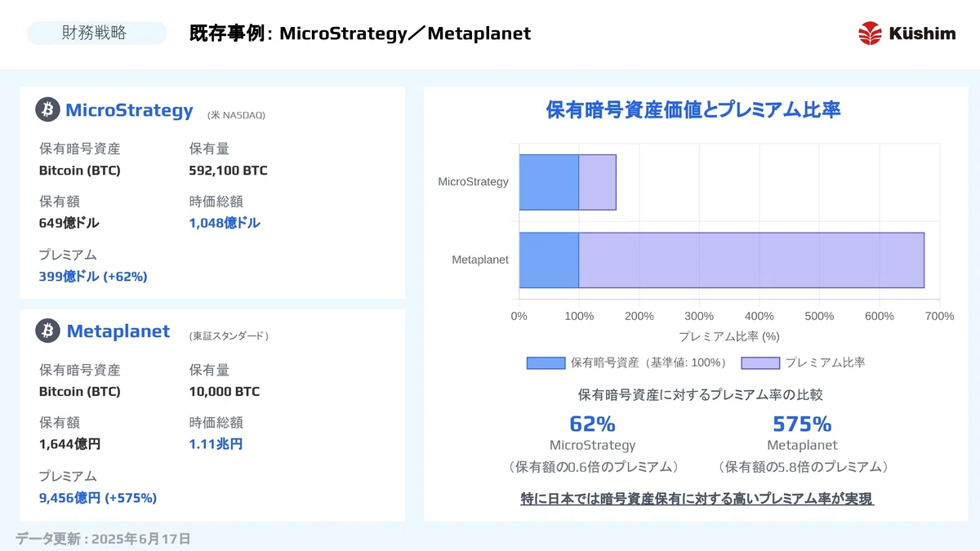The width and height of the screenshot is (980, 551).
Task: Click the Kushim logo emblem
Action: [870, 33]
